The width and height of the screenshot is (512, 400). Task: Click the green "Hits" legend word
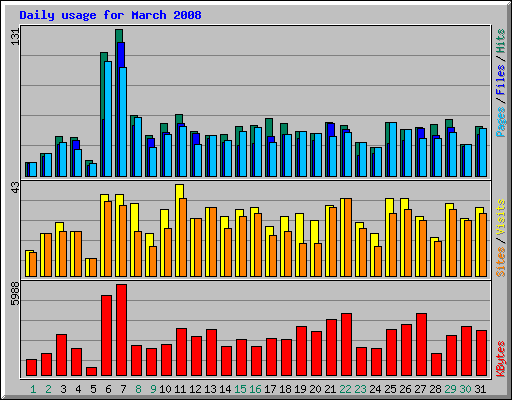coord(500,41)
